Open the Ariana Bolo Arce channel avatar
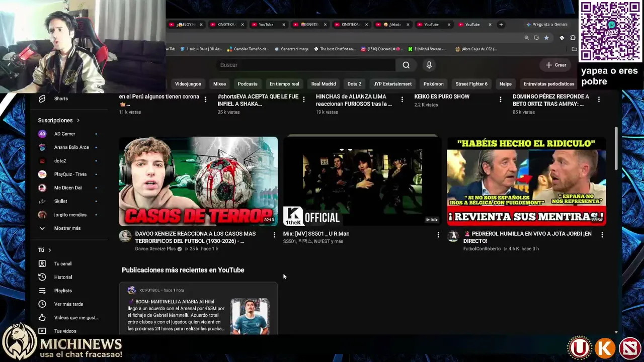Image resolution: width=644 pixels, height=362 pixels. point(42,147)
